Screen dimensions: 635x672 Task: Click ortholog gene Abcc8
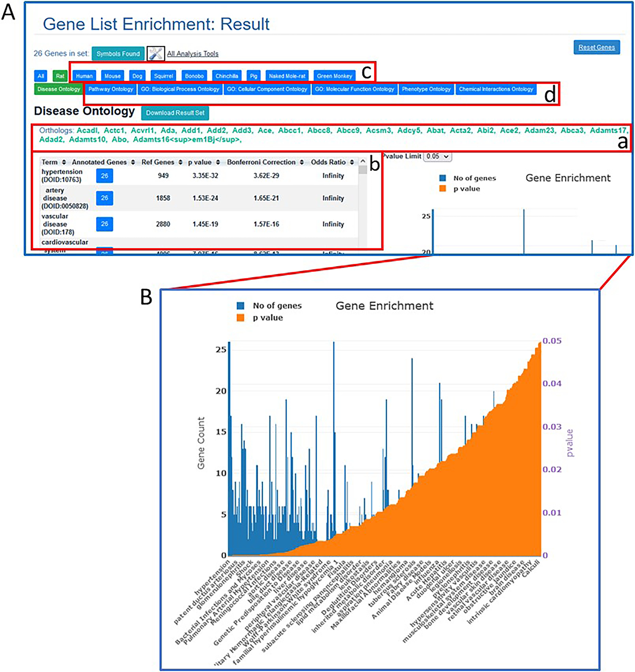[318, 130]
